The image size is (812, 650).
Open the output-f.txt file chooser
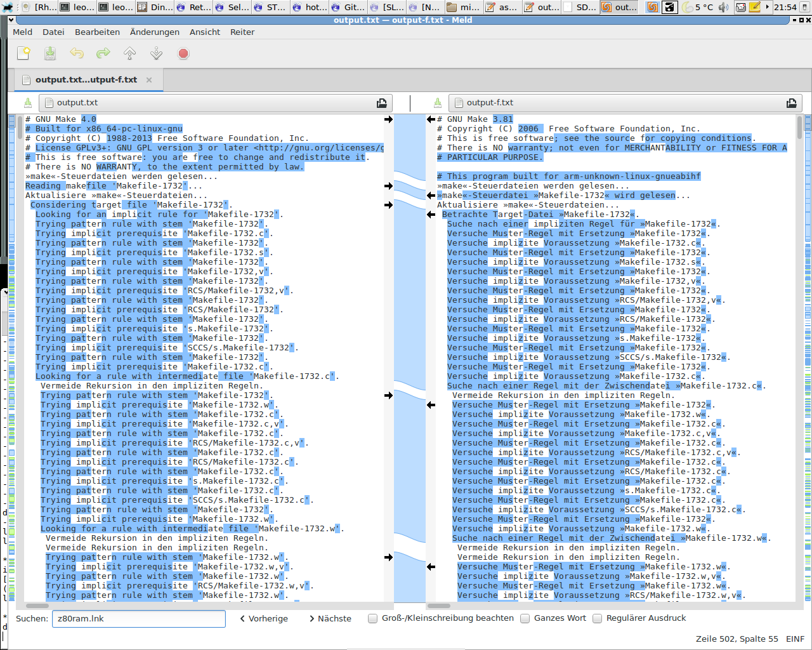pos(625,103)
